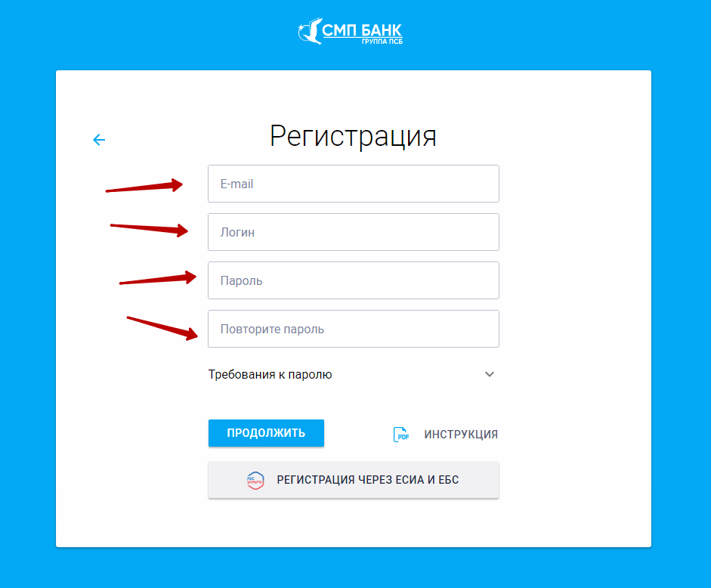Open the Требования к паролю section label
711x588 pixels.
(x=270, y=374)
